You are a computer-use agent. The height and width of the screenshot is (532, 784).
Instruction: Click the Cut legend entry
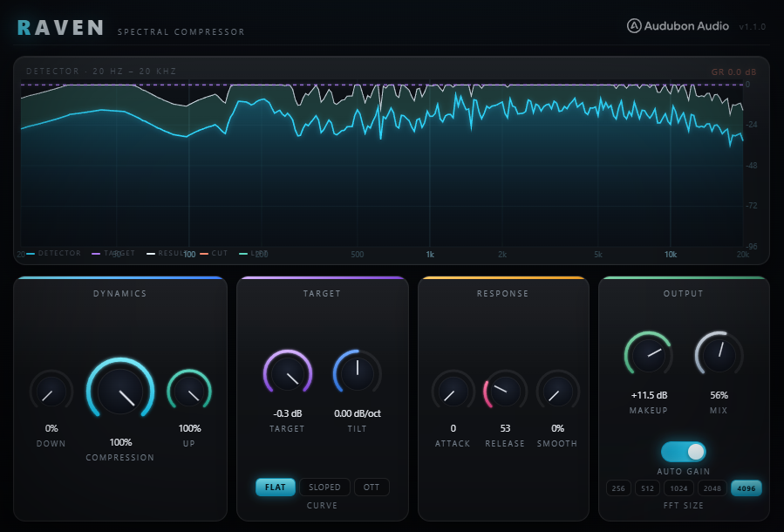214,253
